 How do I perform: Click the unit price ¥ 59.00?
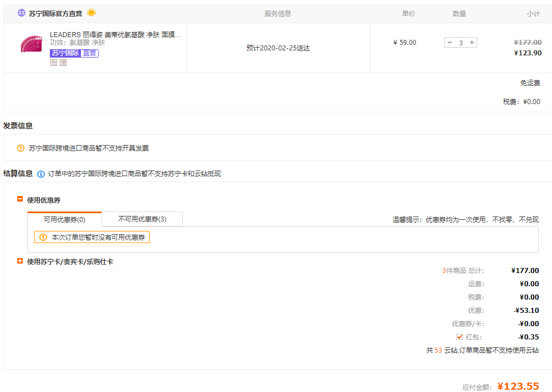click(405, 43)
